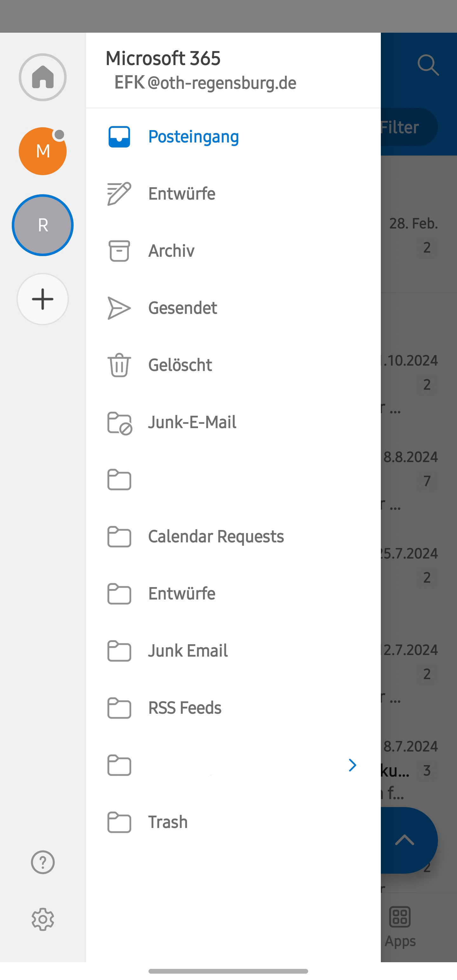Open the Gelöscht trash folder
The width and height of the screenshot is (457, 980).
pos(180,365)
